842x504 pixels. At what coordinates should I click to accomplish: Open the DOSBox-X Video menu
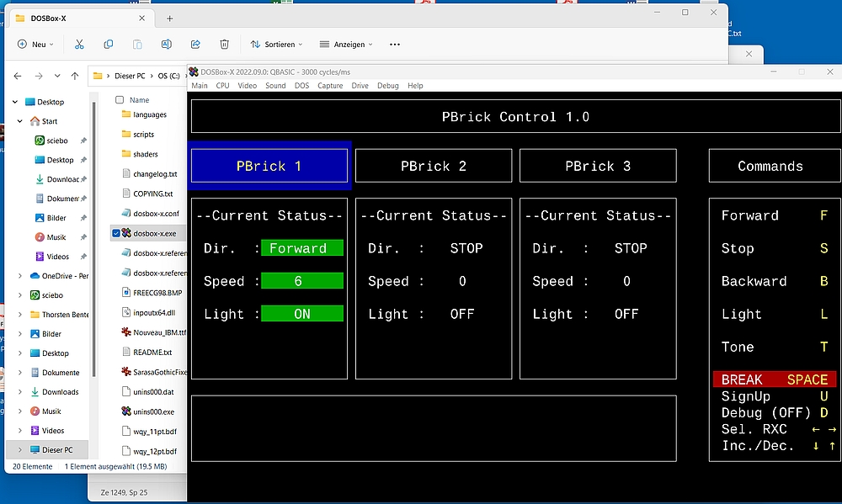[248, 86]
